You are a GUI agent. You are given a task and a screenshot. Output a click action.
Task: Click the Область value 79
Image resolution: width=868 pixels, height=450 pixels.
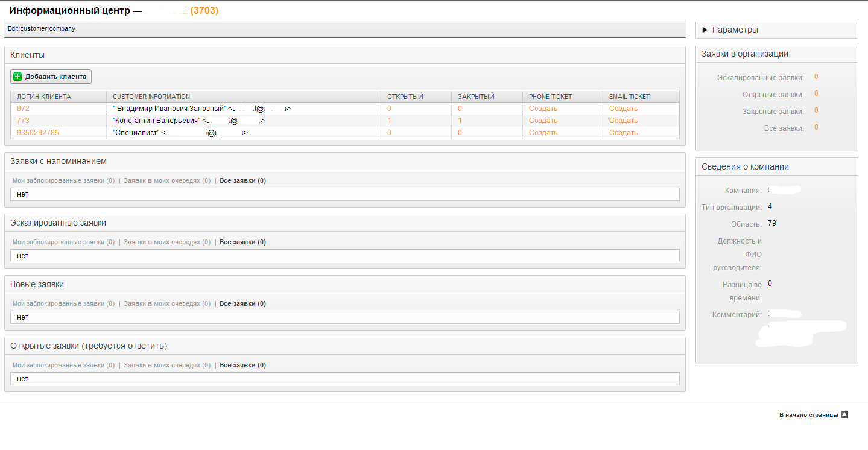pyautogui.click(x=772, y=223)
